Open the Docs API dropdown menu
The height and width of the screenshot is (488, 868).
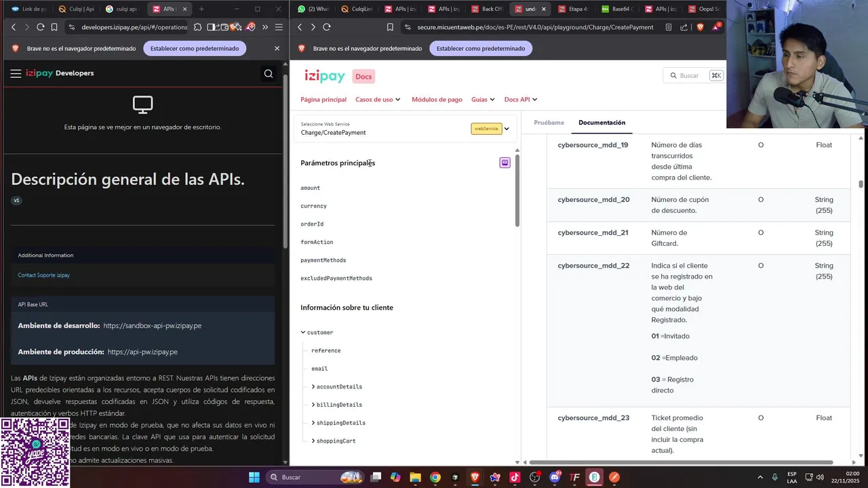(521, 100)
